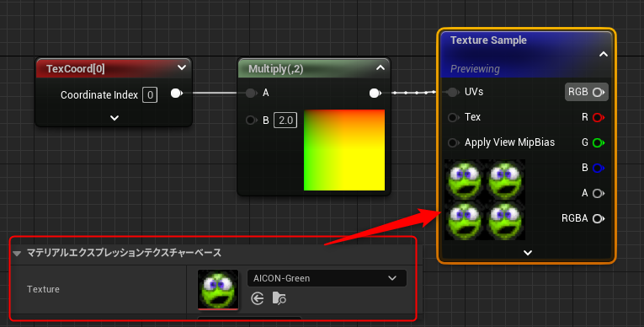
Task: Select the Multiply(,2) node title
Action: pyautogui.click(x=275, y=69)
